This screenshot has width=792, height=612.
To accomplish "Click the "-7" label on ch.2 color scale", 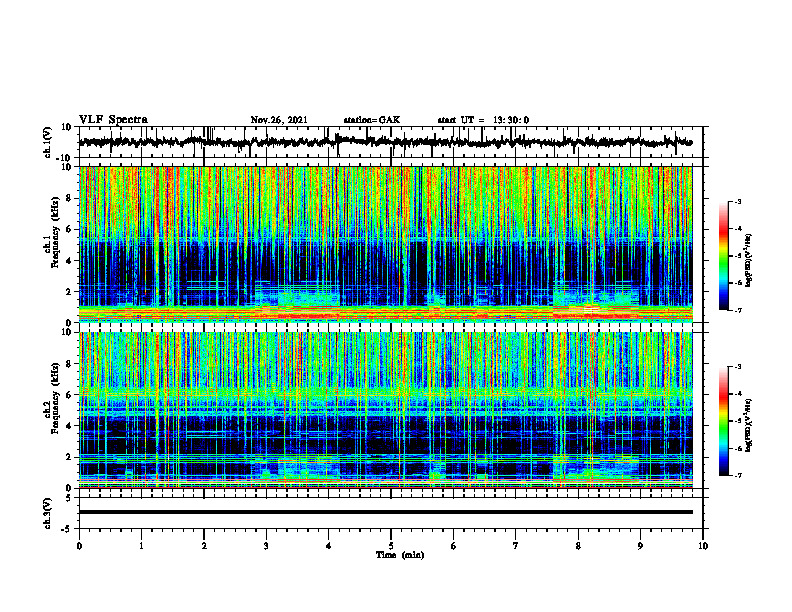I will pyautogui.click(x=738, y=476).
